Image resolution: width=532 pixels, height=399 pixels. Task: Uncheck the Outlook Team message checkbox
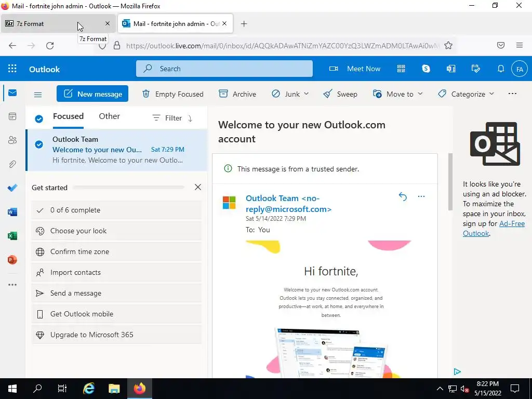coord(39,144)
